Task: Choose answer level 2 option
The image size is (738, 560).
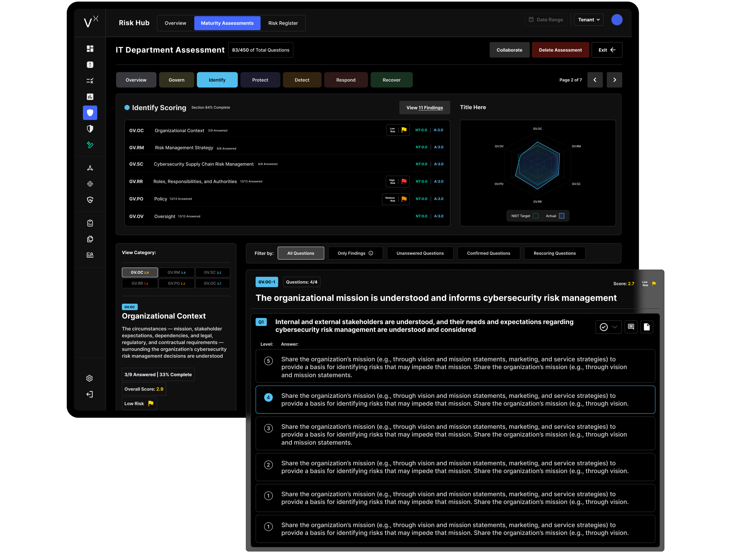Action: tap(268, 465)
